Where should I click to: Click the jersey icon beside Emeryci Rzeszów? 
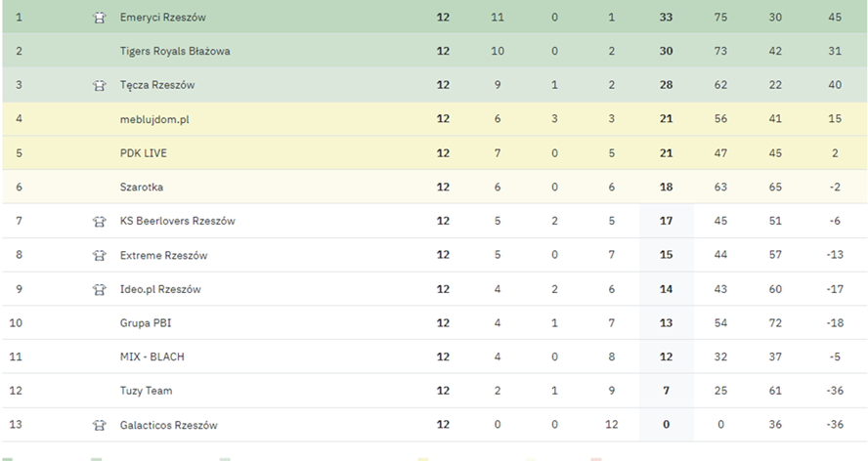coord(99,18)
